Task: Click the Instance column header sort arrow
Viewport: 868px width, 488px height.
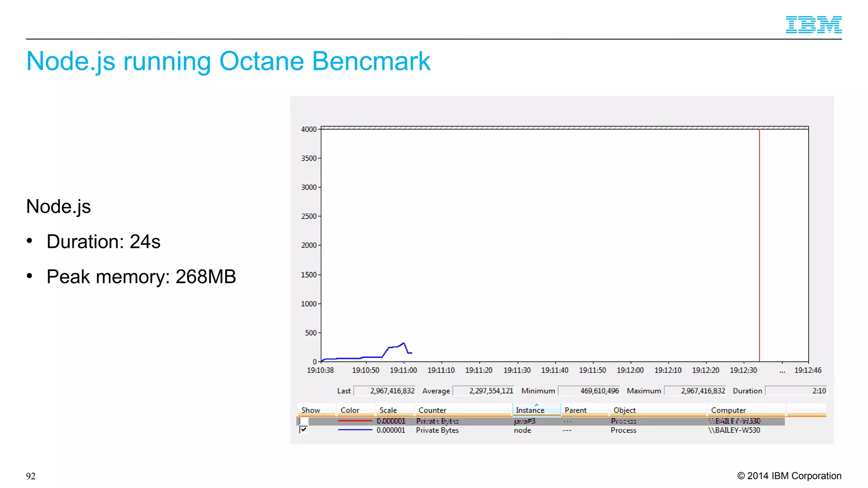Action: coord(537,405)
